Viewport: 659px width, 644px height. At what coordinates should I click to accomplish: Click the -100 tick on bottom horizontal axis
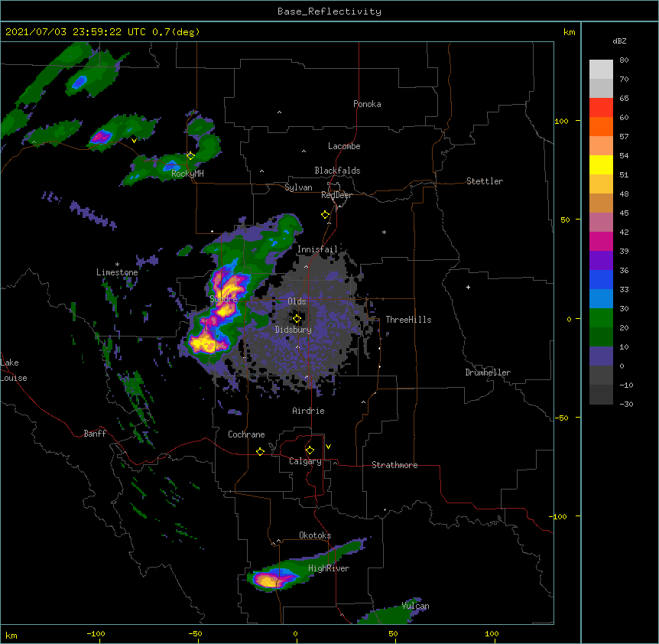[96, 633]
